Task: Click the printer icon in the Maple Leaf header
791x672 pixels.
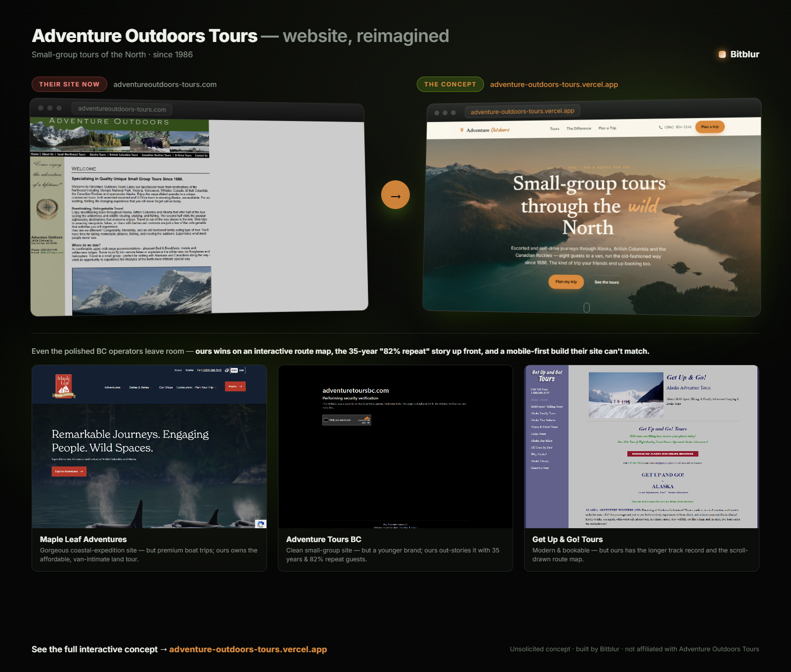Action: [226, 370]
